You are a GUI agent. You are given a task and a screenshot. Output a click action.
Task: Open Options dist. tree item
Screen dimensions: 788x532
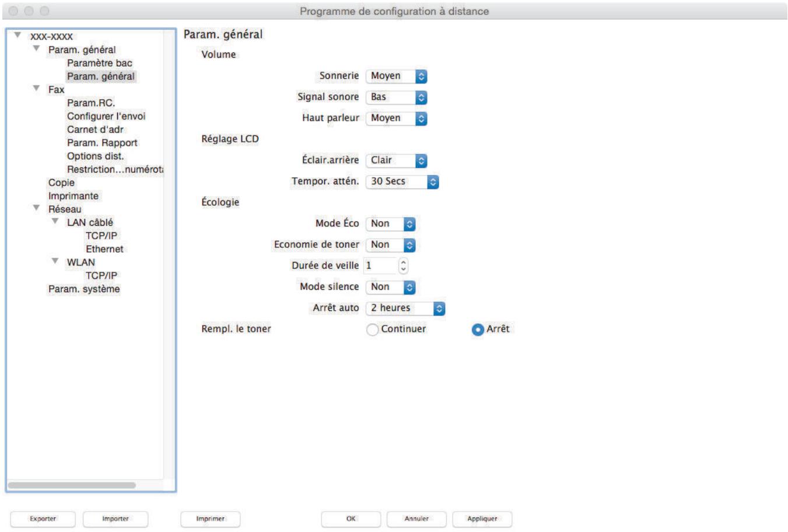coord(96,156)
